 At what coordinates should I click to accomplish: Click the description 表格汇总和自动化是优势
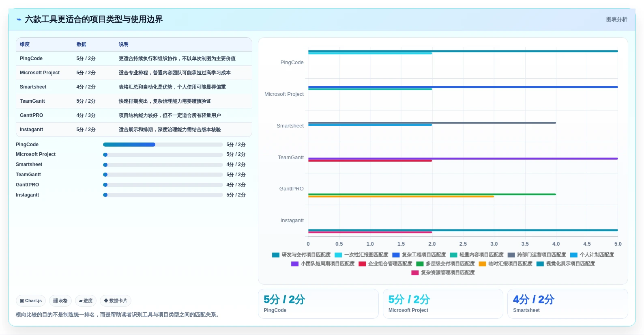tap(172, 87)
